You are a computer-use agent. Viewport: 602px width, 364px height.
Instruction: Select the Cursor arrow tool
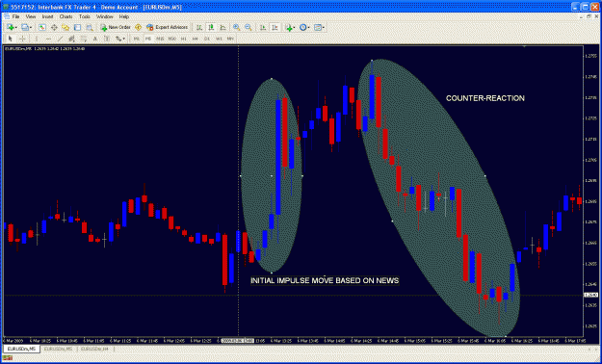tap(11, 39)
